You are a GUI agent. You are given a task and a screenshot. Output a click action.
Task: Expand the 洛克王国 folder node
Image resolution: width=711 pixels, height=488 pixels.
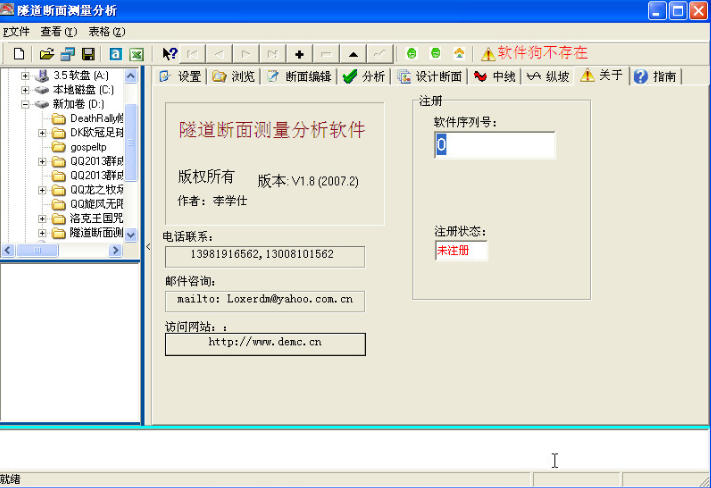[43, 218]
